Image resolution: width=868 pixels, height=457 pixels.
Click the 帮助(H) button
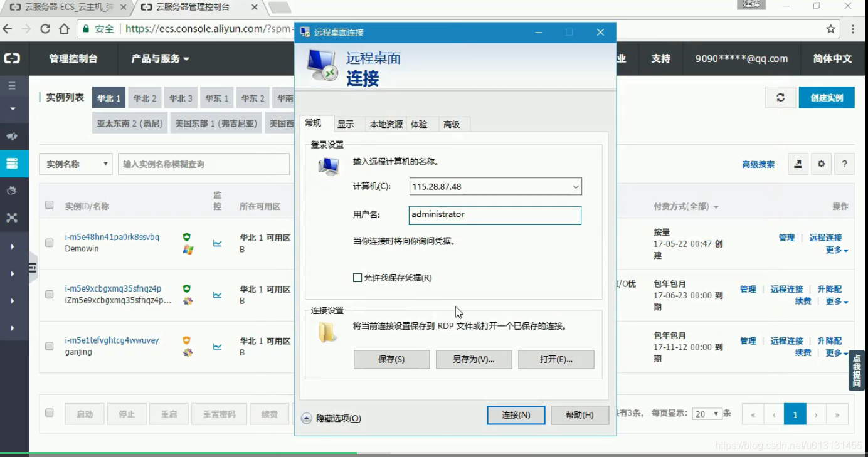click(x=580, y=415)
